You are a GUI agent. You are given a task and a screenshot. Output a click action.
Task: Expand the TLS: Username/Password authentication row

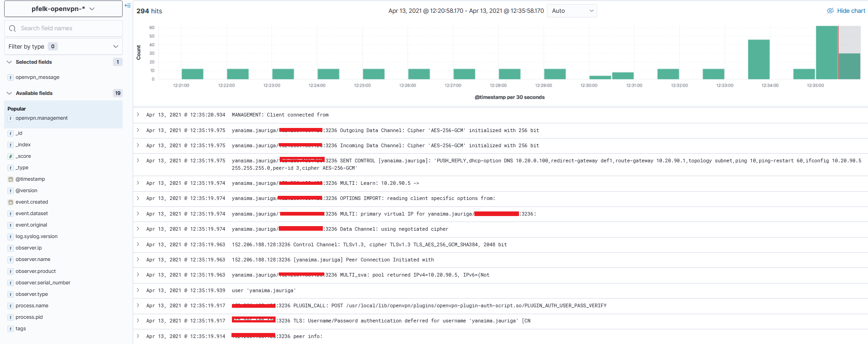pos(138,321)
